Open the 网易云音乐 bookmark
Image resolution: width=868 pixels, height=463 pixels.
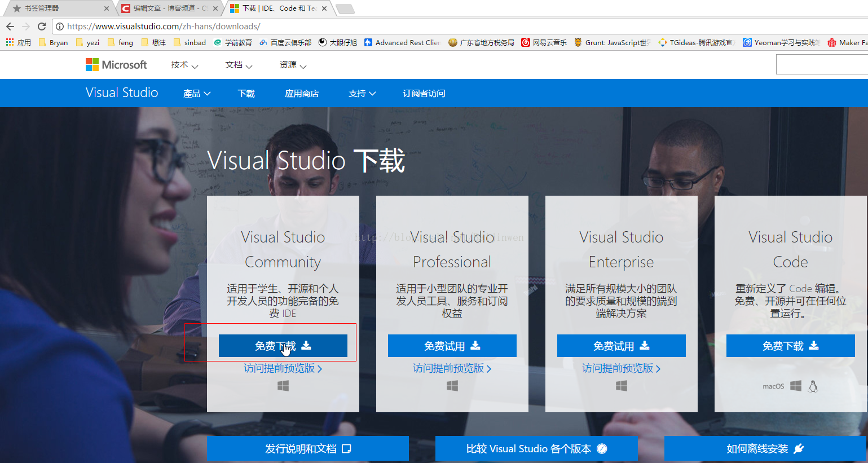[544, 42]
